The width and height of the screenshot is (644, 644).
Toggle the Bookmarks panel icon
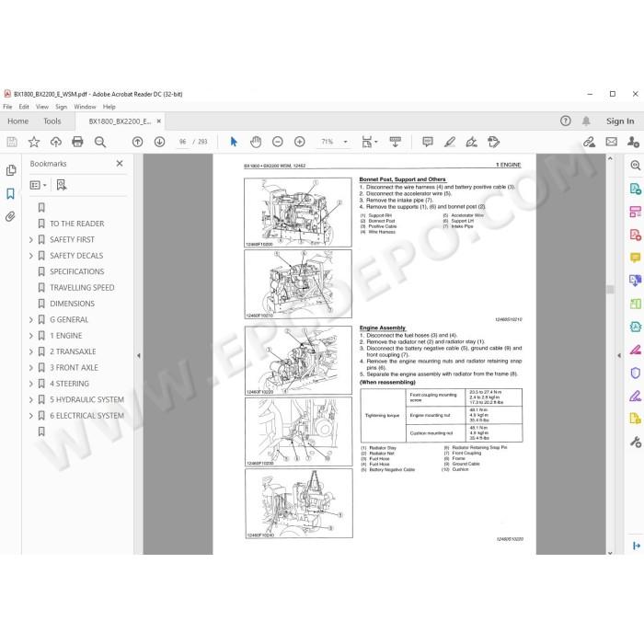(x=11, y=193)
